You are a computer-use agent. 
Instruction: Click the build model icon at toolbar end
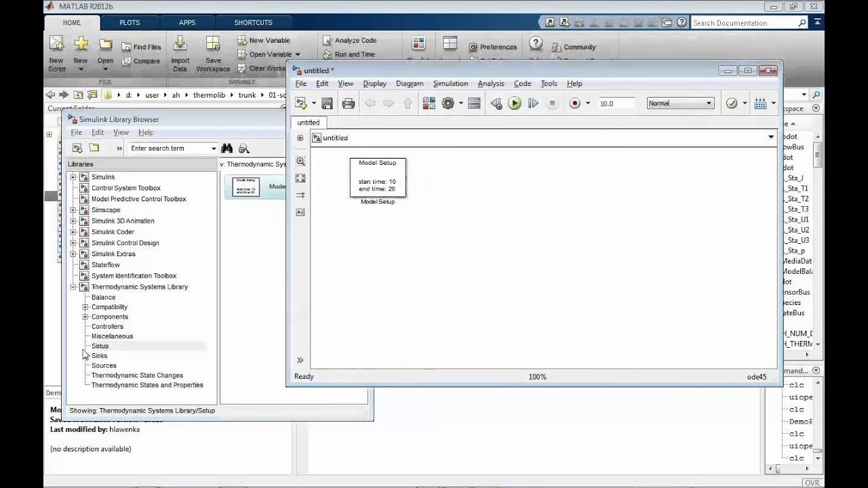760,104
